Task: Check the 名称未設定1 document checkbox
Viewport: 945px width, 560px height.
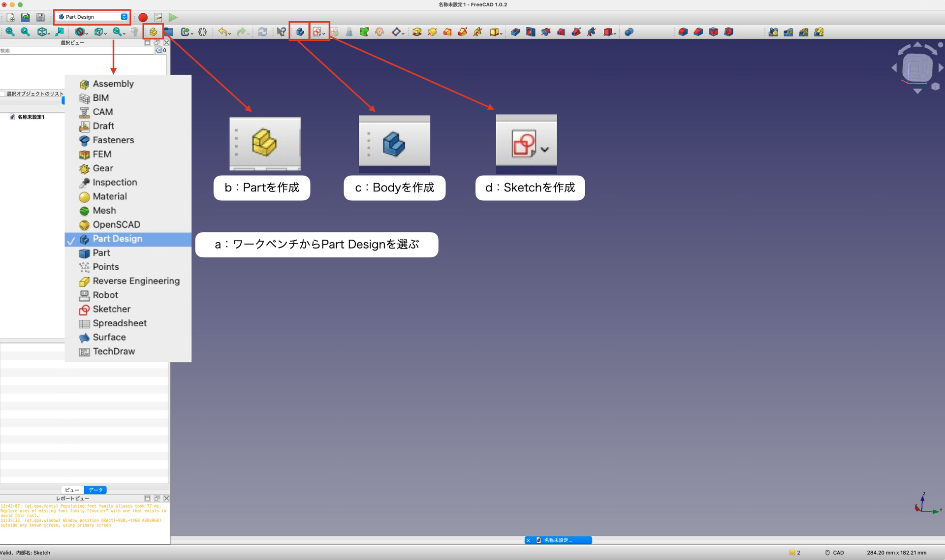Action: pos(12,117)
